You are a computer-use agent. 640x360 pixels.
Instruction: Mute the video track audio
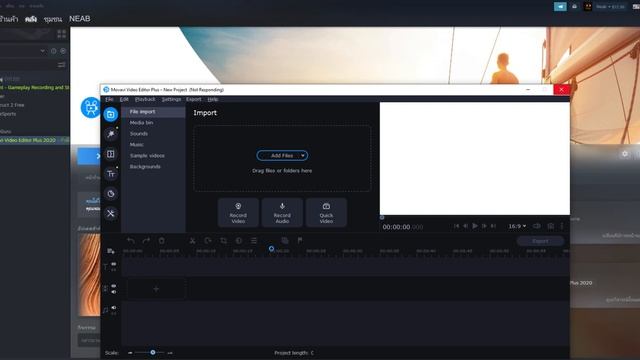tap(113, 292)
